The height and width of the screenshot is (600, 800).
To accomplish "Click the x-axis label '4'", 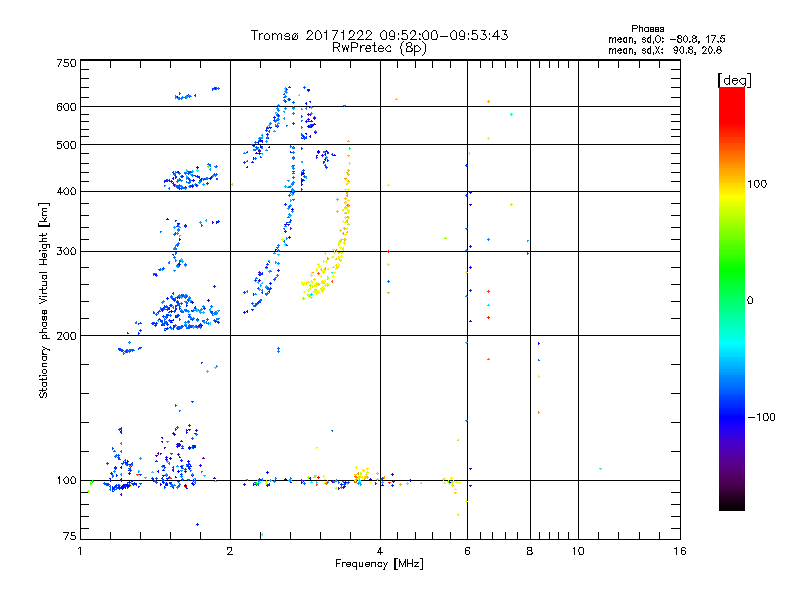I will coord(380,551).
